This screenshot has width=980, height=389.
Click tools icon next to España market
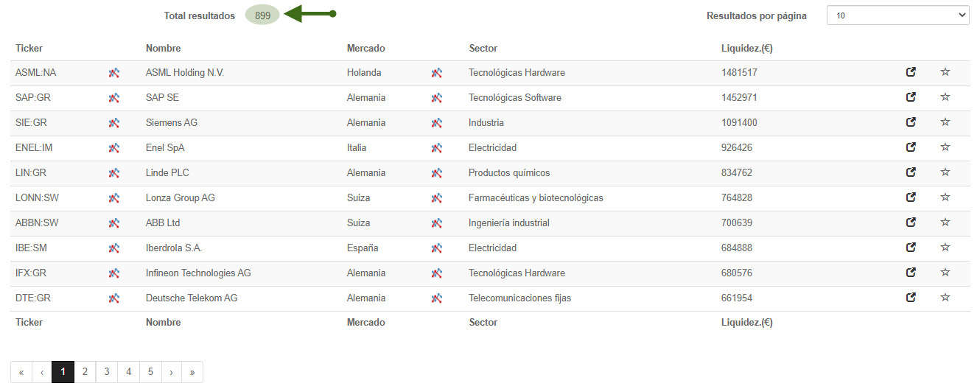437,248
